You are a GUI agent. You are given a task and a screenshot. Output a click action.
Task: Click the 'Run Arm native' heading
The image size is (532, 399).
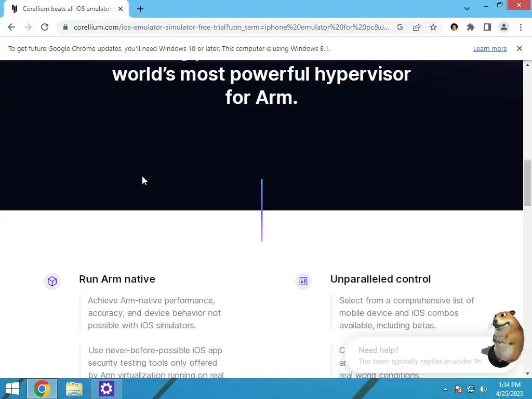(117, 279)
